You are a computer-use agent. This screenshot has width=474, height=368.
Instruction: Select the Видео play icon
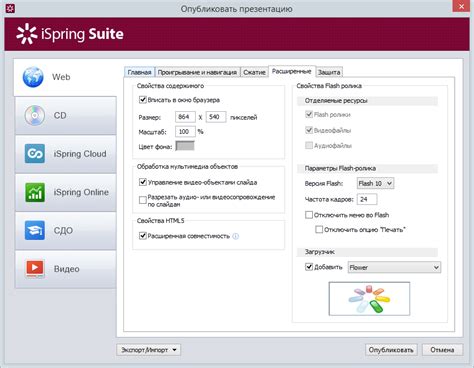[x=35, y=269]
